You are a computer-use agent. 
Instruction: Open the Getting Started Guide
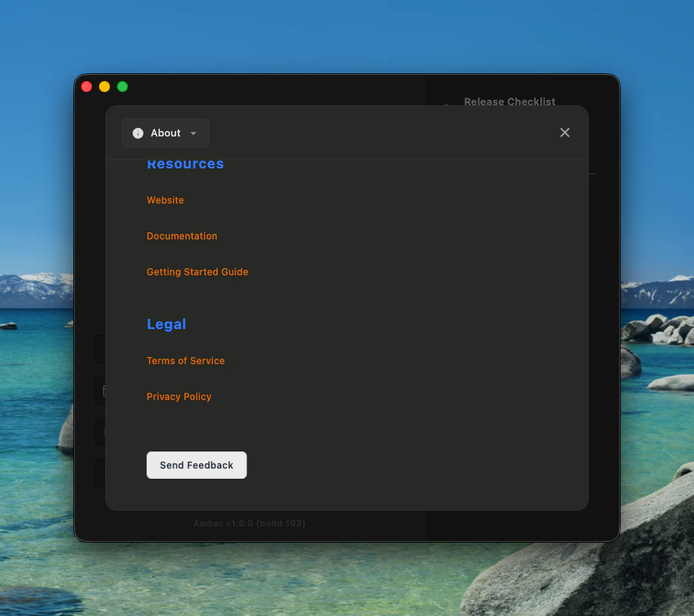(x=197, y=271)
